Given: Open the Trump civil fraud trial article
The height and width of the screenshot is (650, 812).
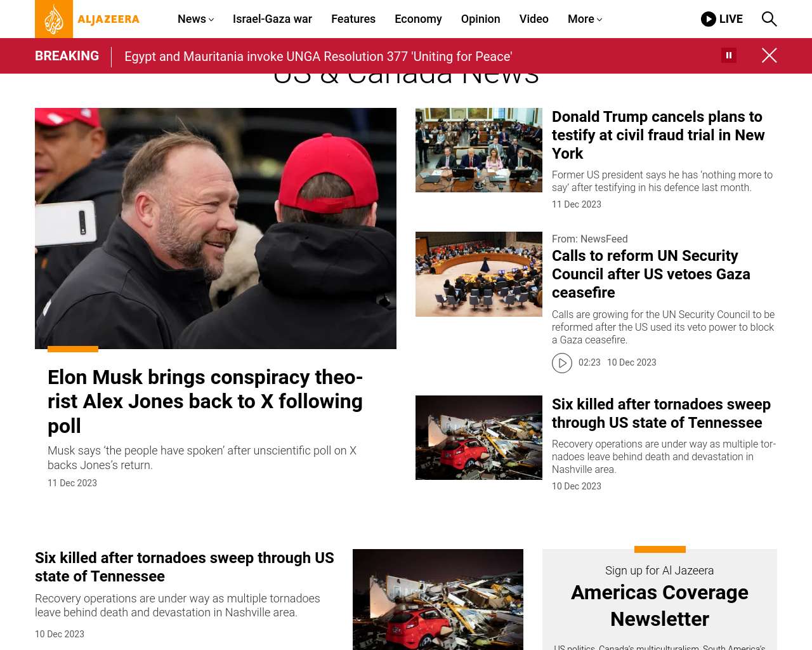Looking at the screenshot, I should (658, 135).
